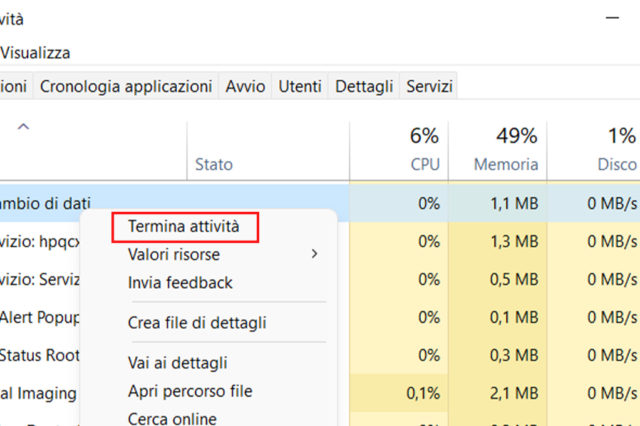Screen dimensions: 640x426
Task: Select Invia feedback from the context menu
Action: (x=180, y=283)
